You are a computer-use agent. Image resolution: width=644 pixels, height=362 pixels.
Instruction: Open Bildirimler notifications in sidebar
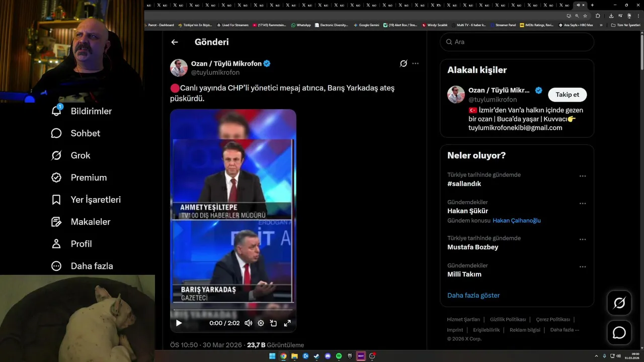tap(82, 111)
